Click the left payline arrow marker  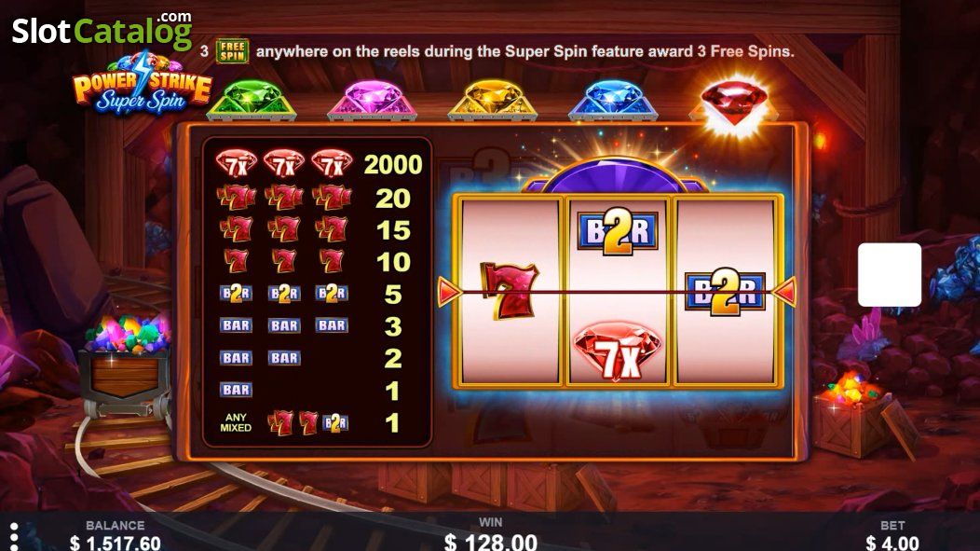pos(449,292)
